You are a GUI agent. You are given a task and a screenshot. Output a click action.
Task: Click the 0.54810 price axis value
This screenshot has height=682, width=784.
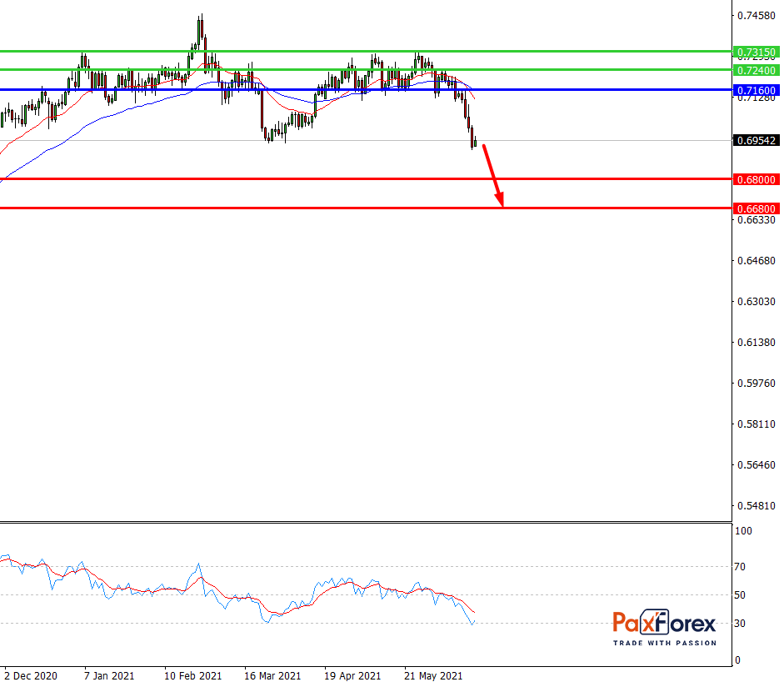(x=757, y=506)
